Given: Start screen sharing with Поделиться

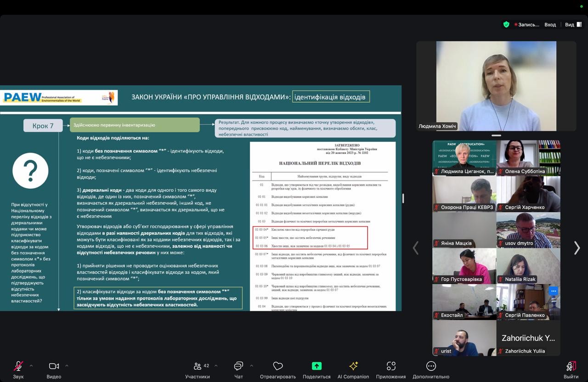Looking at the screenshot, I should (317, 366).
